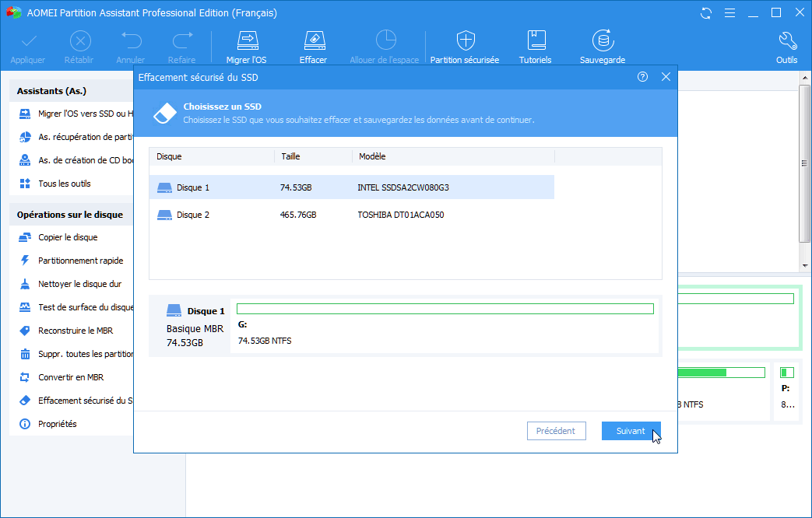Click the refresh icon in title bar
This screenshot has height=518, width=812.
(x=706, y=13)
